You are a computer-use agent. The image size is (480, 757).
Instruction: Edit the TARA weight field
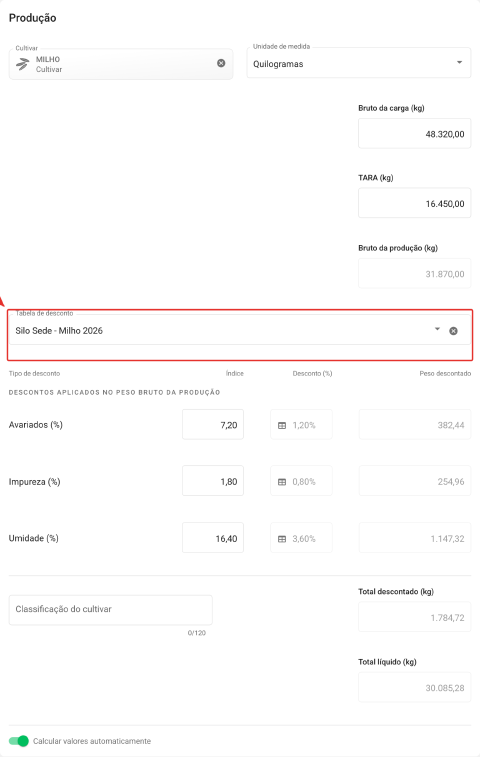coord(414,203)
